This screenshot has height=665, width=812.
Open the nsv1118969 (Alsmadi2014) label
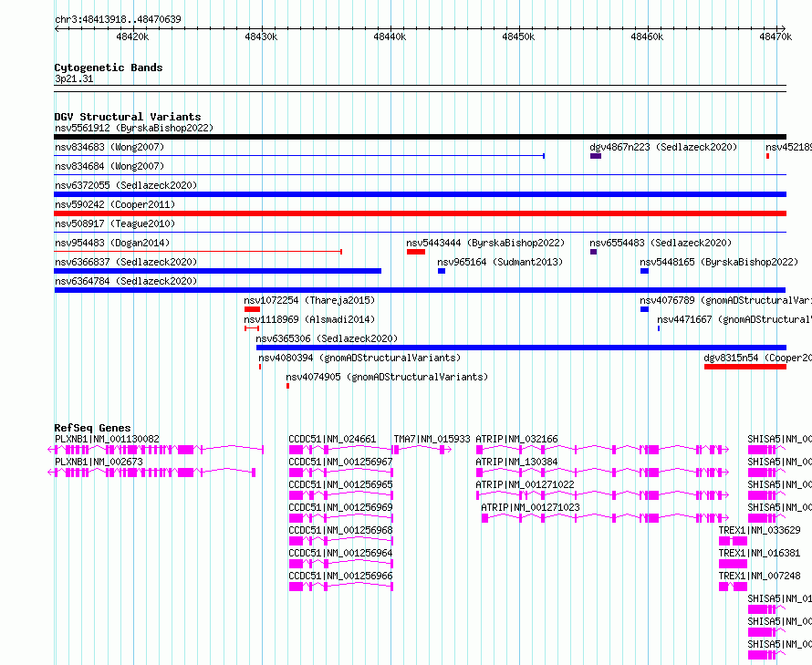(309, 319)
